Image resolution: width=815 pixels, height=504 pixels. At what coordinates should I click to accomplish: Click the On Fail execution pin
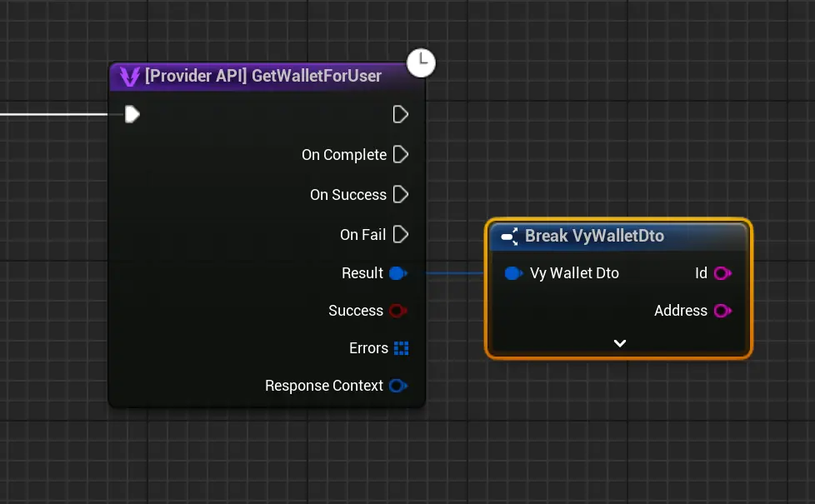coord(400,234)
